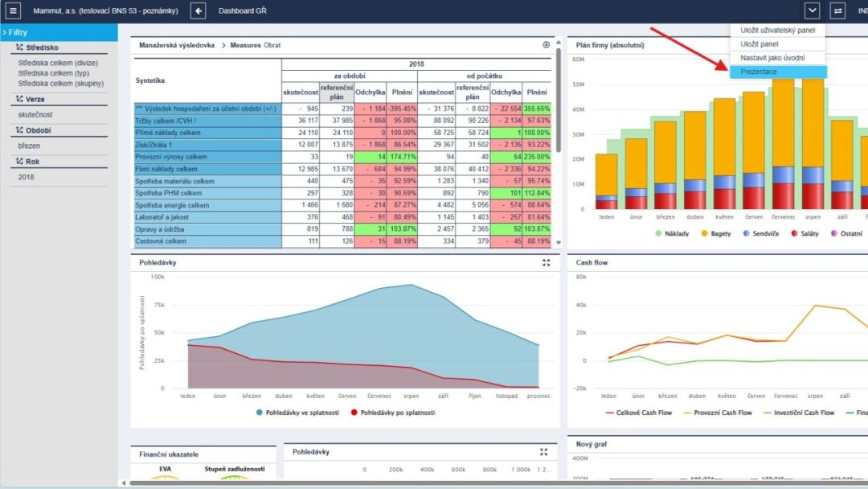This screenshot has width=868, height=489.
Task: Choose Uložit uživatelský panel menu item
Action: pyautogui.click(x=777, y=30)
